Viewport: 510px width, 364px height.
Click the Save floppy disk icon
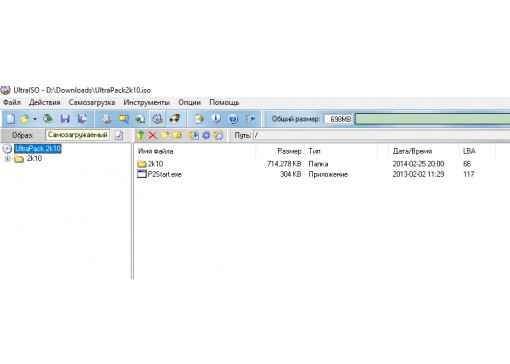point(65,119)
